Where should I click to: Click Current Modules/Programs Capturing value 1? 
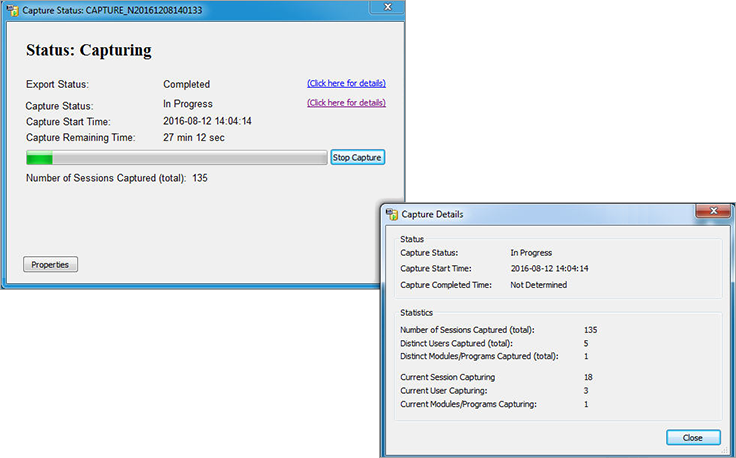pyautogui.click(x=586, y=404)
